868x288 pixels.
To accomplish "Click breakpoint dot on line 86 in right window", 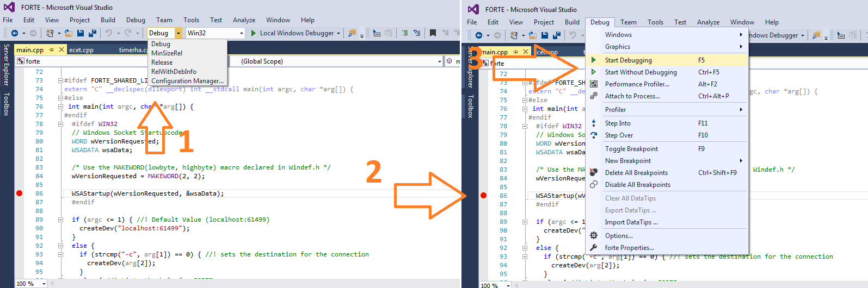I will tap(484, 196).
